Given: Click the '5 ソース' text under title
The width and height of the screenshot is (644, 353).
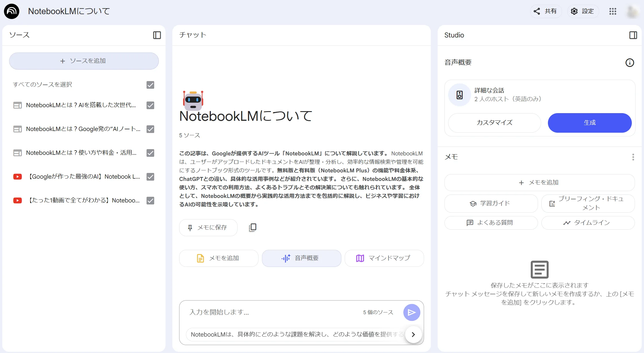Looking at the screenshot, I should tap(190, 136).
